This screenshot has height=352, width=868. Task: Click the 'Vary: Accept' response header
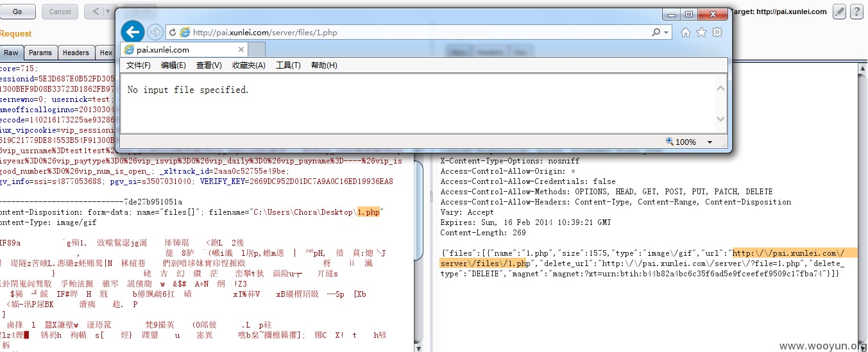coord(467,212)
